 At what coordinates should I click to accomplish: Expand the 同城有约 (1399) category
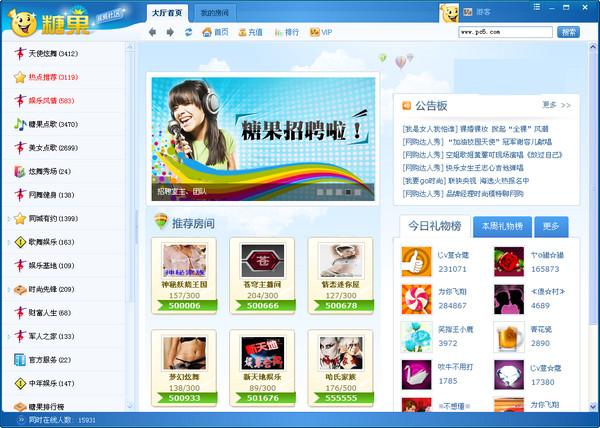pyautogui.click(x=9, y=219)
